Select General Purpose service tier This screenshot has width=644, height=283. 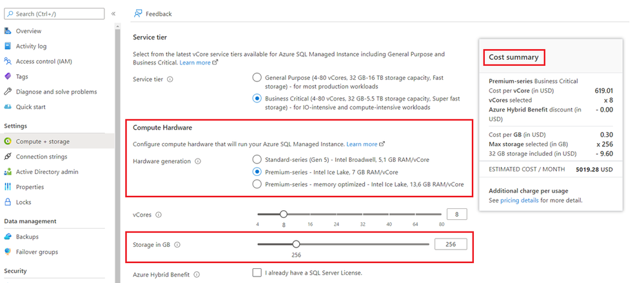tap(257, 77)
